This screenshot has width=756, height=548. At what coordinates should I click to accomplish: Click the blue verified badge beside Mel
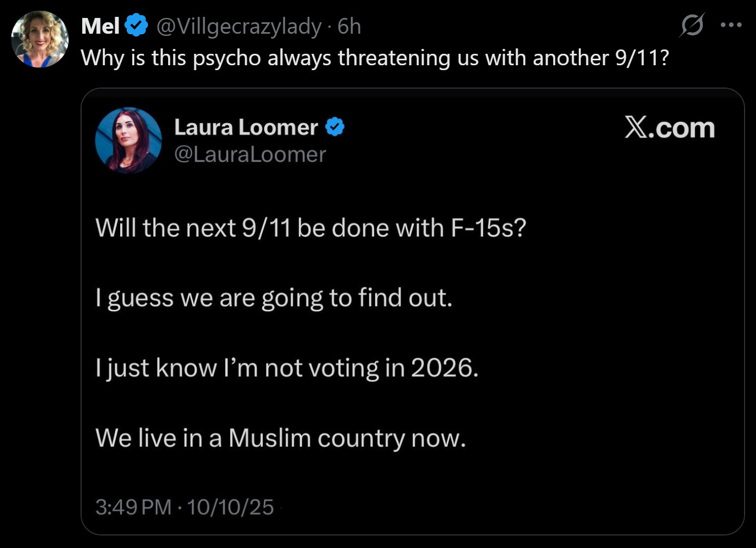(x=137, y=26)
